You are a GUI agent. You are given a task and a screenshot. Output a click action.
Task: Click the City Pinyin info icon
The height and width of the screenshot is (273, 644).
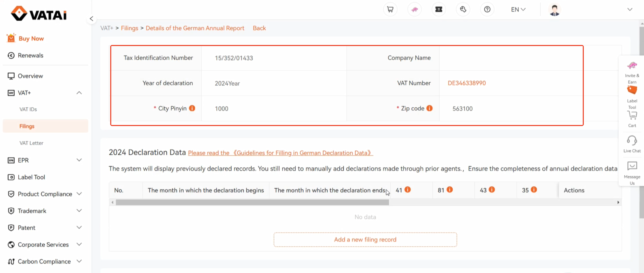tap(192, 108)
